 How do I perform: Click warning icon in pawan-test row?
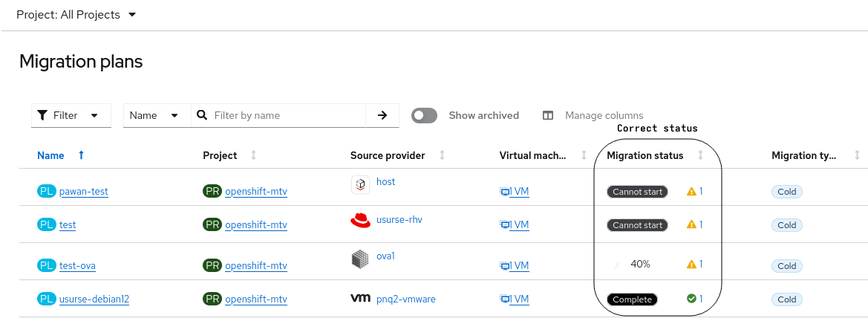691,192
